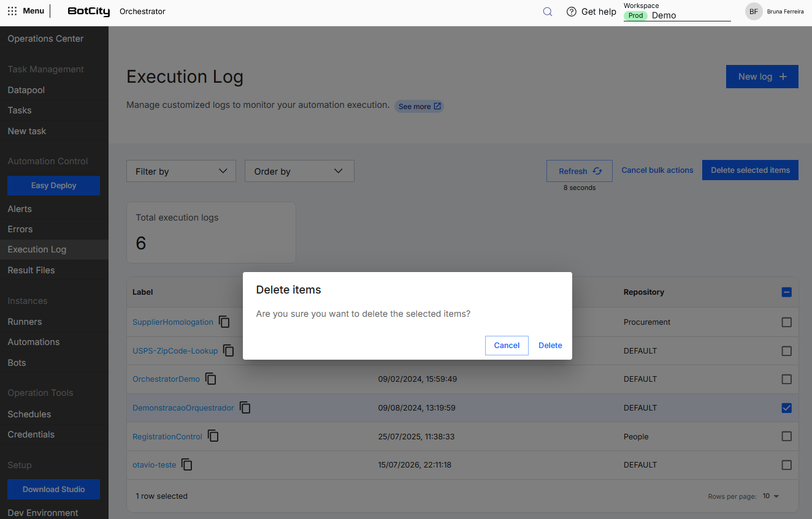The image size is (812, 519).
Task: Click the BotCity logo
Action: 89,12
